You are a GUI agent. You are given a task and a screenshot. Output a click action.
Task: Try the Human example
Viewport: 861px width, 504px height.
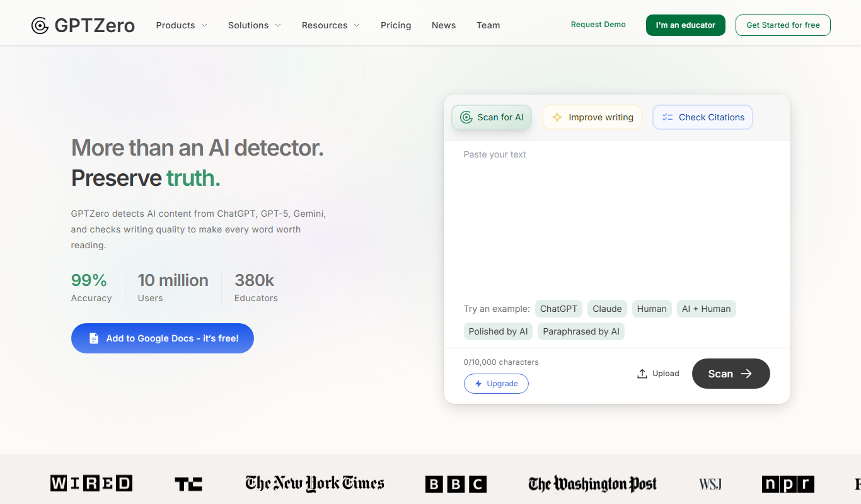point(652,309)
